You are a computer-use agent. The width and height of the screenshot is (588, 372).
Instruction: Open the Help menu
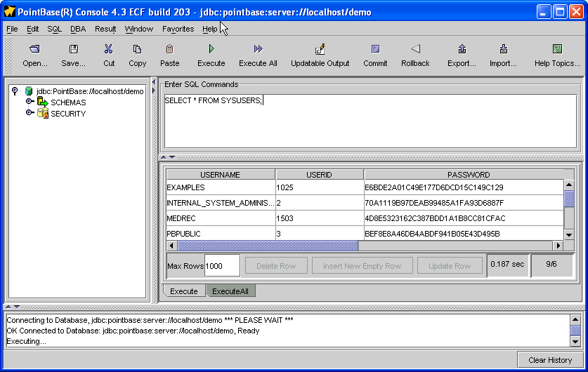[210, 29]
